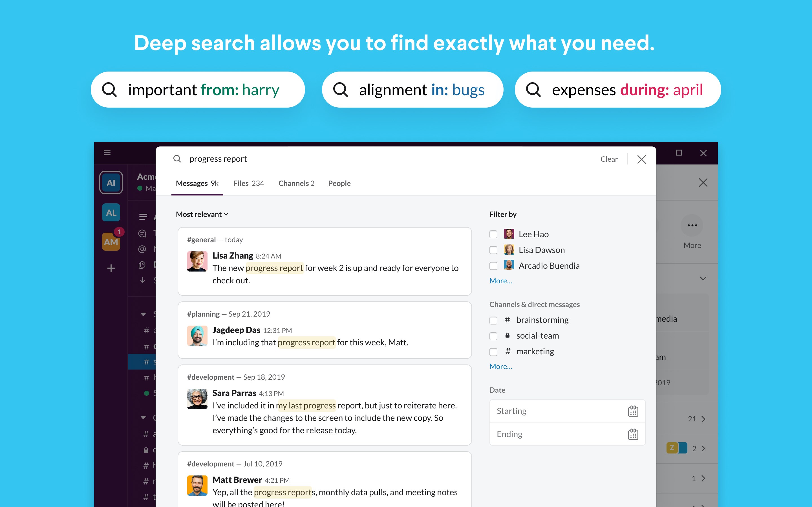Click the add workspace icon in sidebar

coord(111,268)
